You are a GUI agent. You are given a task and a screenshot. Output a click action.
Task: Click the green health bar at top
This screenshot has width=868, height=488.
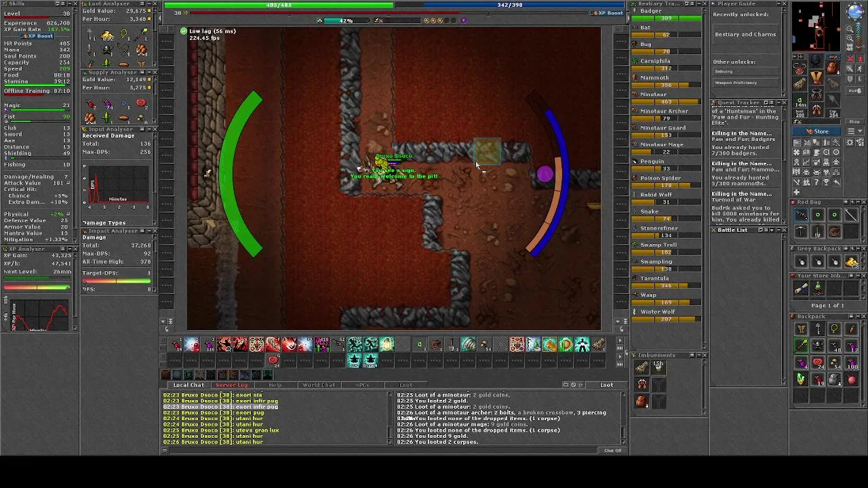point(279,5)
